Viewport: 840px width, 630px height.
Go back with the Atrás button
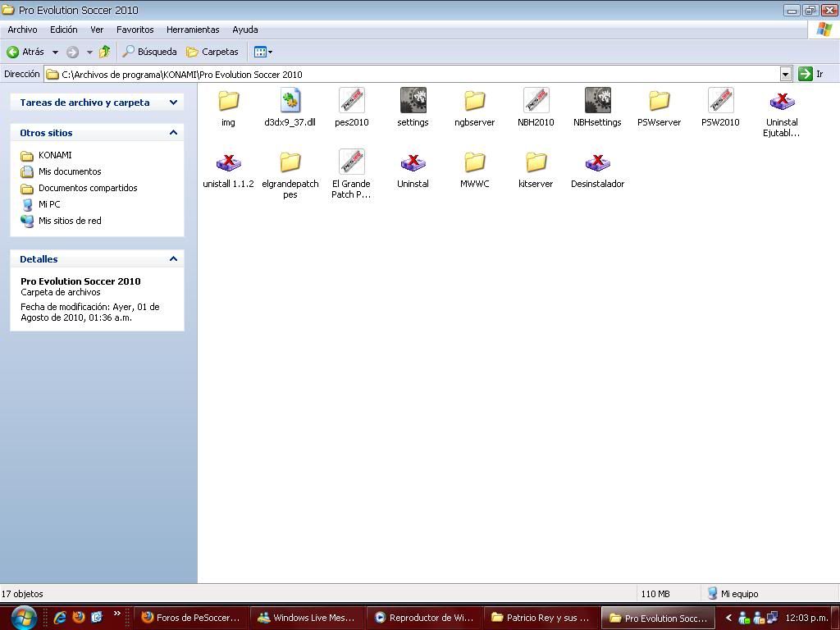(x=25, y=52)
